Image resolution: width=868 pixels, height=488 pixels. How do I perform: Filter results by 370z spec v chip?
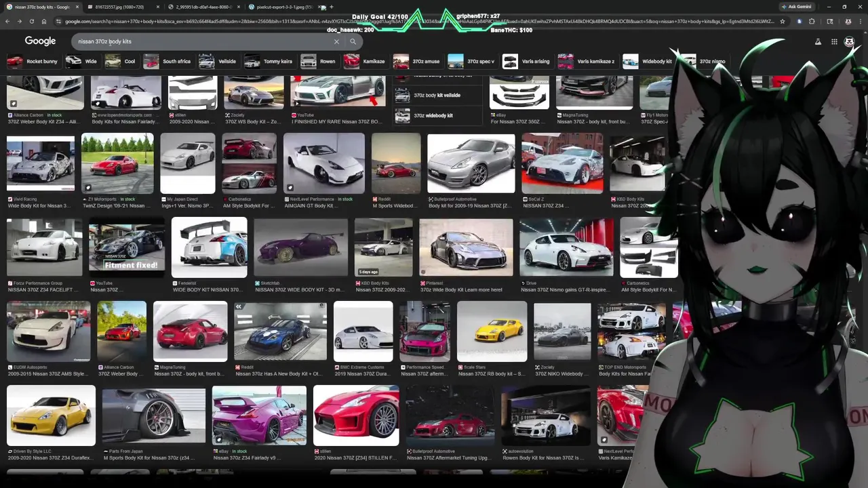click(472, 61)
